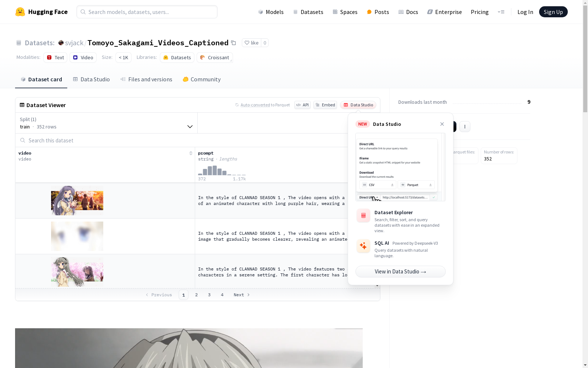Go to page 4 of the dataset
Image resolution: width=588 pixels, height=368 pixels.
[x=222, y=295]
